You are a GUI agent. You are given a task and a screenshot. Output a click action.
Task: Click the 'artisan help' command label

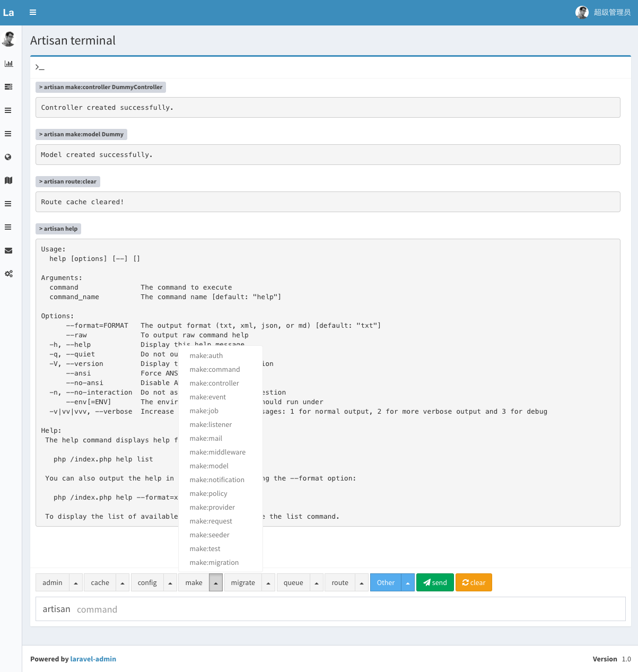point(58,229)
